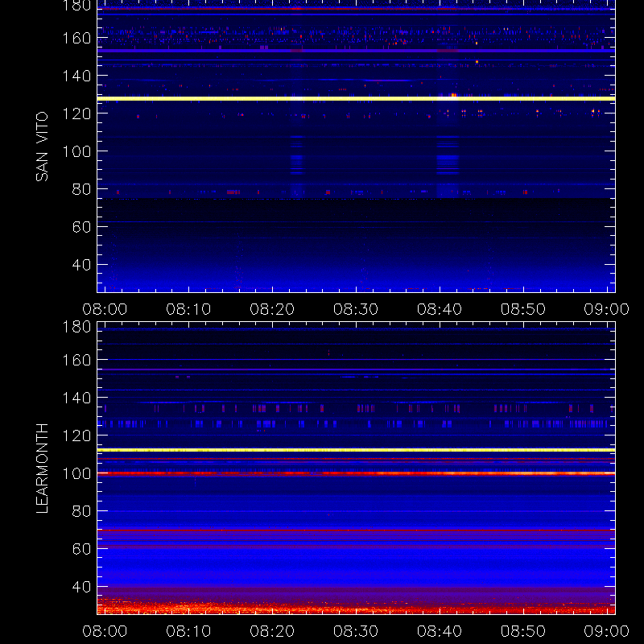
Task: Select the 160 tick on San Vito axis
Action: [76, 38]
